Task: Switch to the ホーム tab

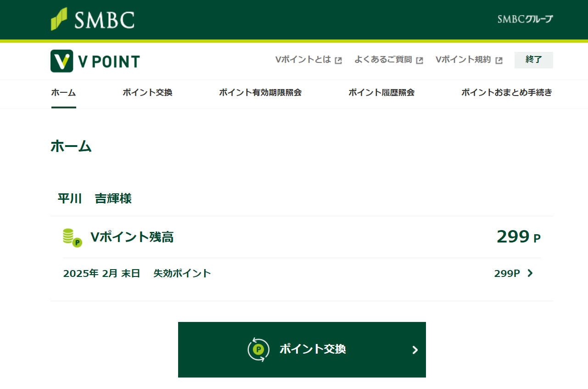Action: [x=63, y=93]
